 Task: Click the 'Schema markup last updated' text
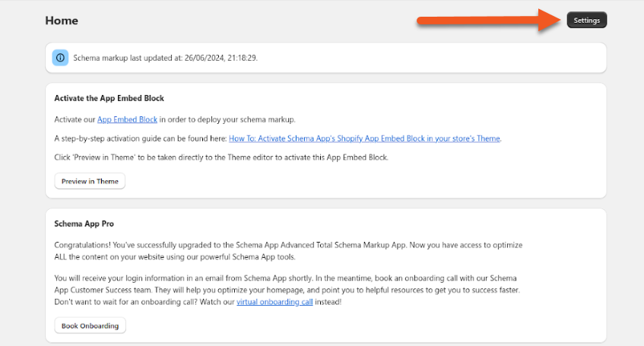tap(166, 58)
